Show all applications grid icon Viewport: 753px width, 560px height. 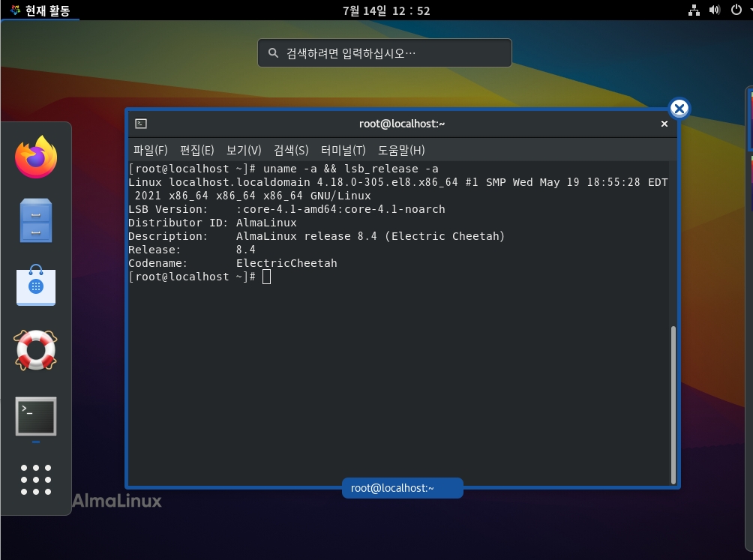(x=36, y=480)
